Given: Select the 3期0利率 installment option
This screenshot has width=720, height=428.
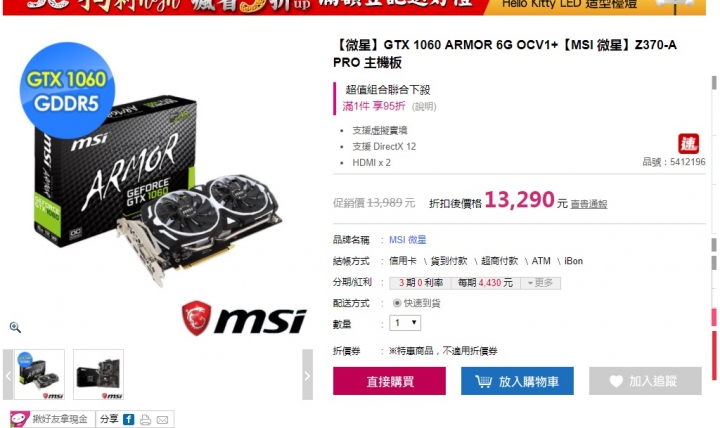Looking at the screenshot, I should point(420,283).
